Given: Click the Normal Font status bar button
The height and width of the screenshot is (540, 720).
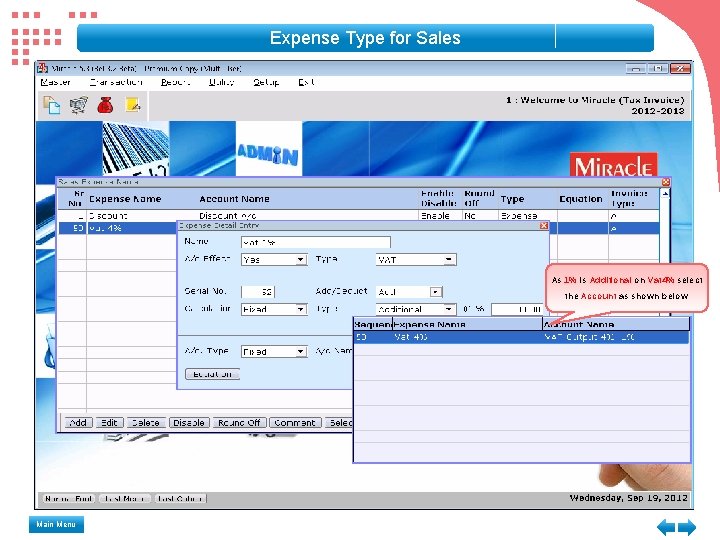Looking at the screenshot, I should (69, 498).
